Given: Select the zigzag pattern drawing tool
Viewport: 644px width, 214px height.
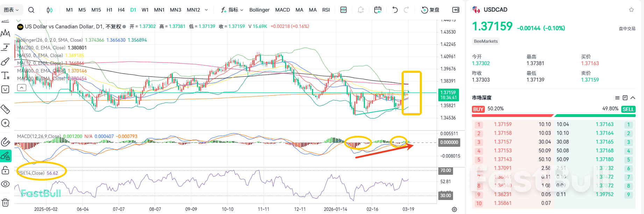Looking at the screenshot, I should [x=5, y=33].
